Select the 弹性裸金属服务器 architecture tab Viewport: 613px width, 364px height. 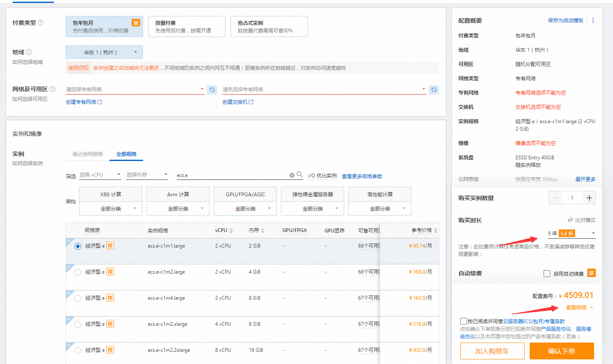[313, 194]
